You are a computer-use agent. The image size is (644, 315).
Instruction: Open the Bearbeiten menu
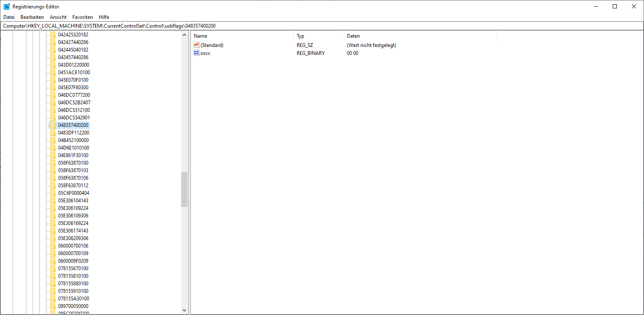[x=32, y=17]
